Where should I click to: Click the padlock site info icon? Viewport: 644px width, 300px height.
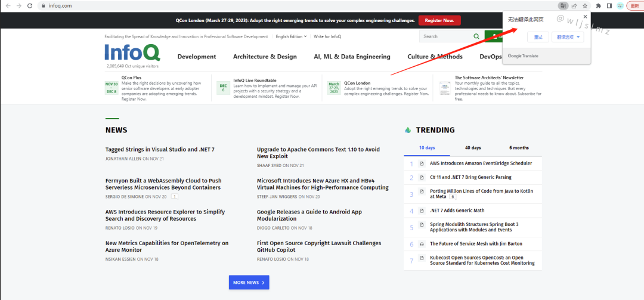pos(44,6)
